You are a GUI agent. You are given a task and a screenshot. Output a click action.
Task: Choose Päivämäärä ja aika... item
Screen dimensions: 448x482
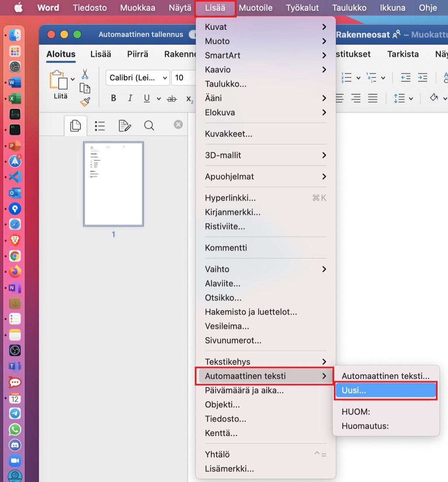266,391
